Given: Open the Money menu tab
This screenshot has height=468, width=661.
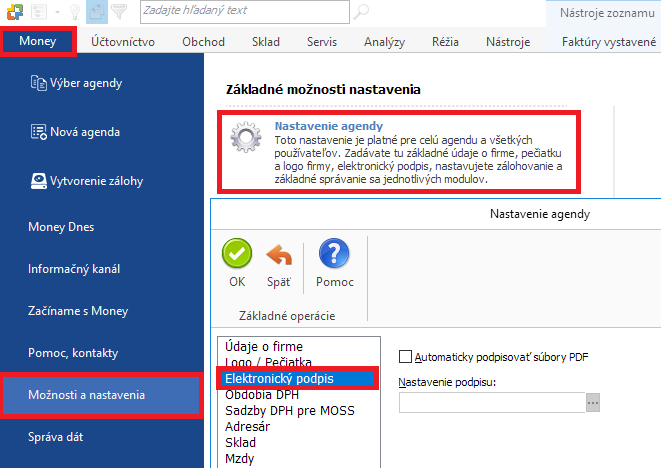Looking at the screenshot, I should 38,41.
